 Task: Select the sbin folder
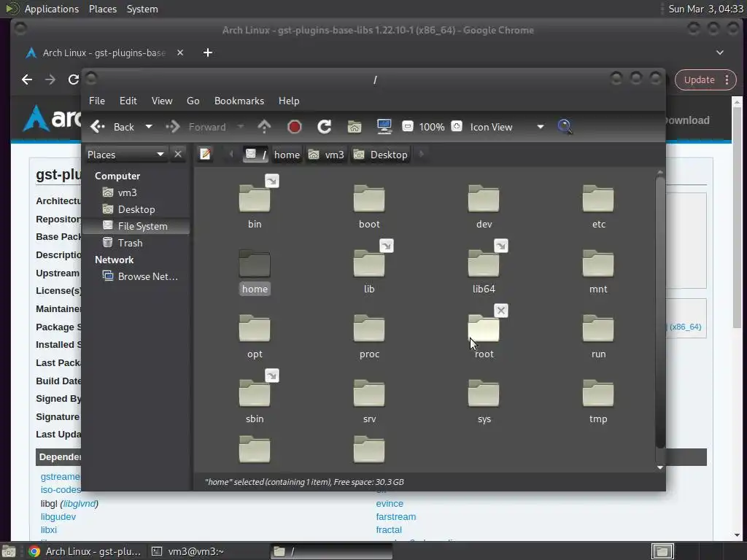click(255, 393)
